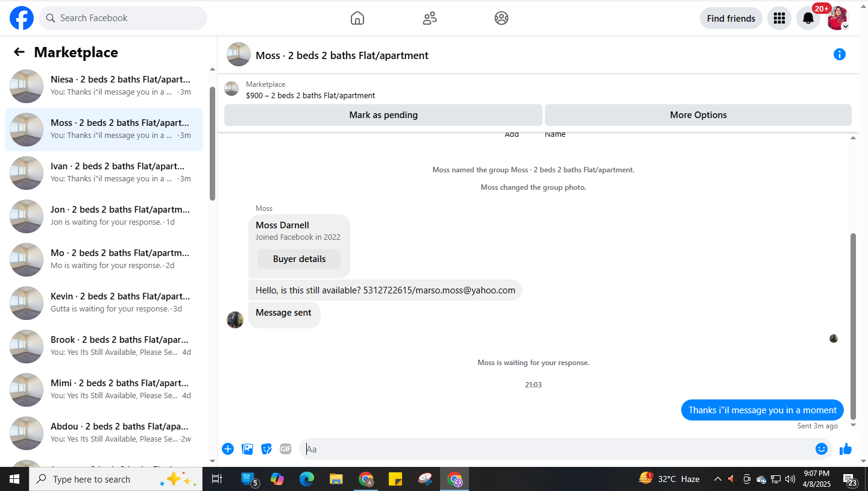Click the taskbar search box
Viewport: 868px width, 491px height.
(117, 479)
